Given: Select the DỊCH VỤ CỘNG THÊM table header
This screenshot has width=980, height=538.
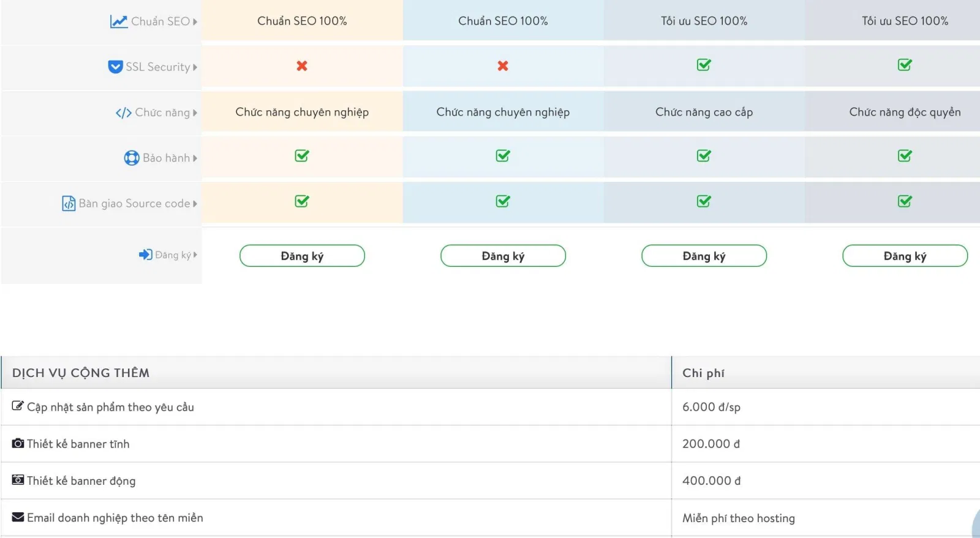Looking at the screenshot, I should coord(81,373).
